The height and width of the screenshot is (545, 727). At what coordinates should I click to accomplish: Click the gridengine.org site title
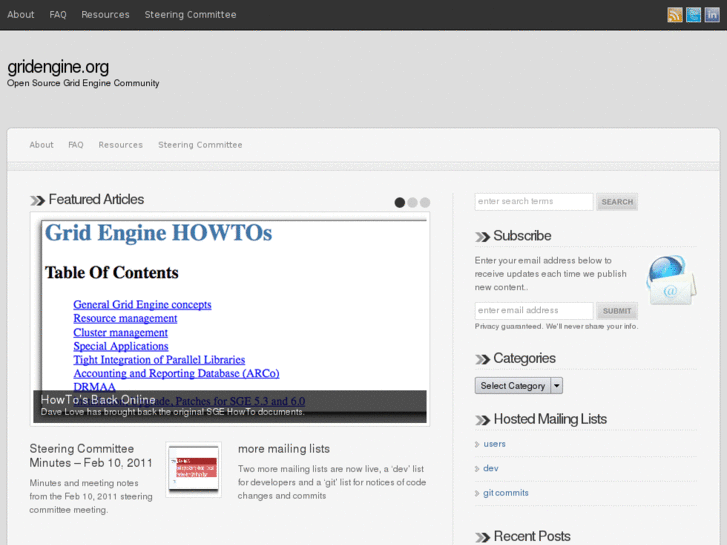[58, 67]
